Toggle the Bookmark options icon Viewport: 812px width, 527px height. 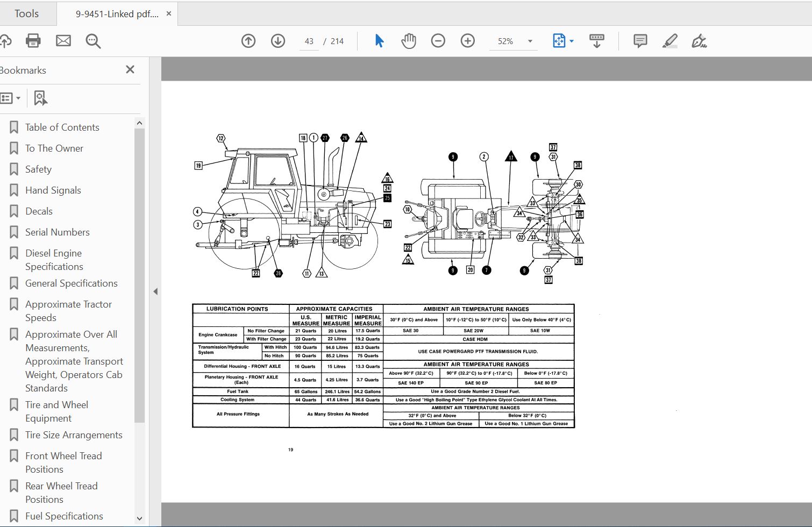(x=40, y=98)
